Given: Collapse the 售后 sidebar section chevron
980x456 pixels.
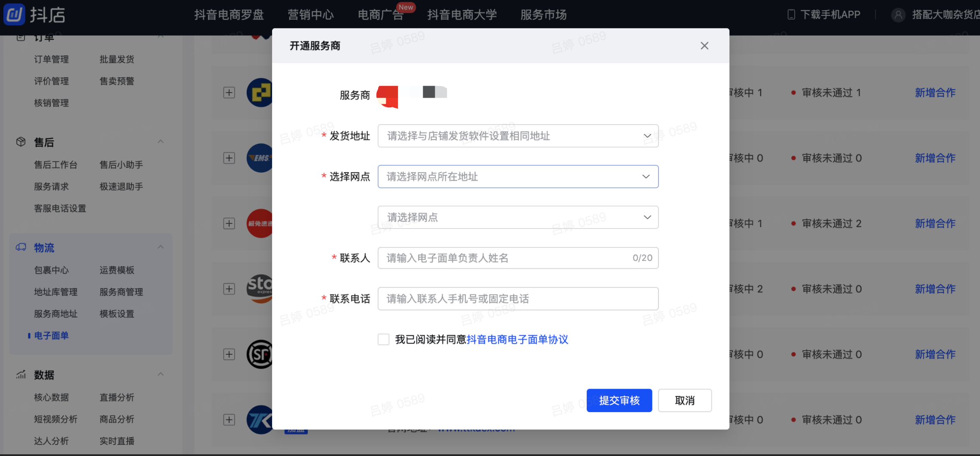Looking at the screenshot, I should point(161,142).
